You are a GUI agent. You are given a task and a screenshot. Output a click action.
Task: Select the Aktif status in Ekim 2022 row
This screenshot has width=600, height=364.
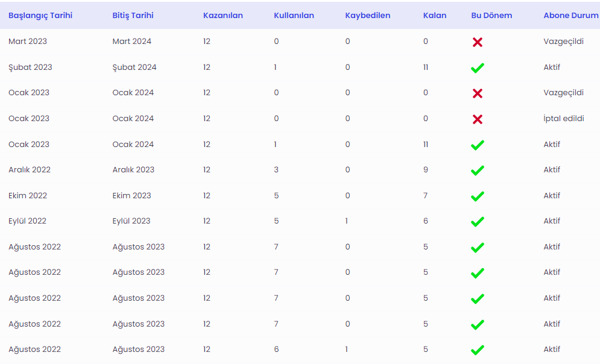[551, 195]
